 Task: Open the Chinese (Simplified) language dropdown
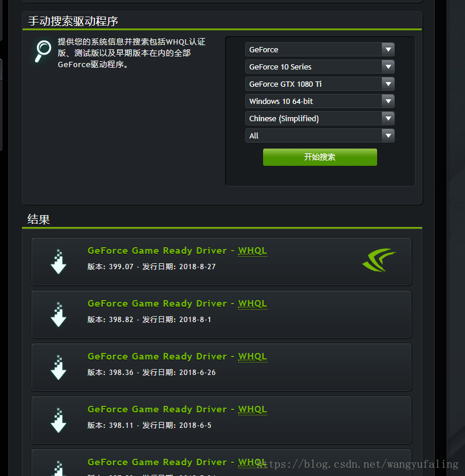[x=320, y=118]
